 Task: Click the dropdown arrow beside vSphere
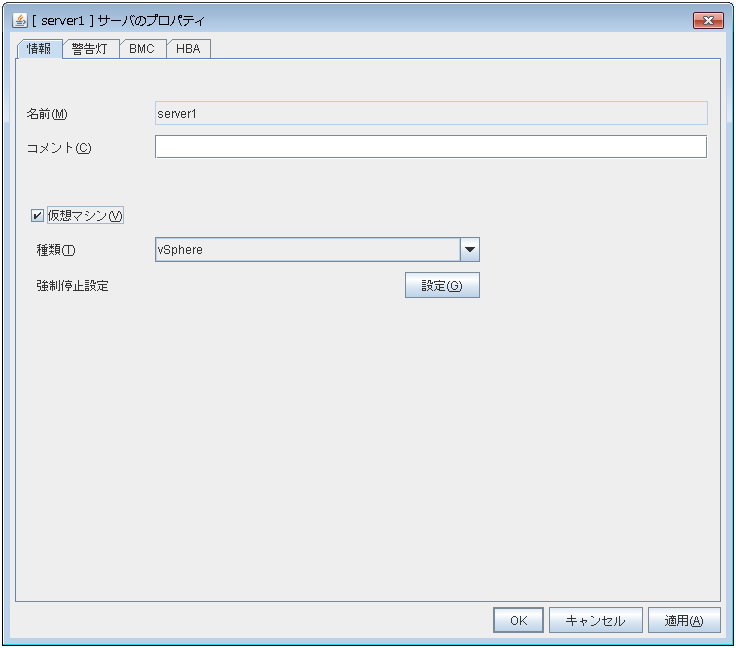(469, 249)
